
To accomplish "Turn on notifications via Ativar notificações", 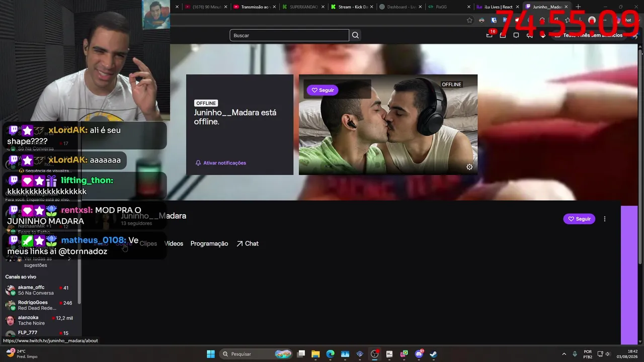I will [x=221, y=163].
